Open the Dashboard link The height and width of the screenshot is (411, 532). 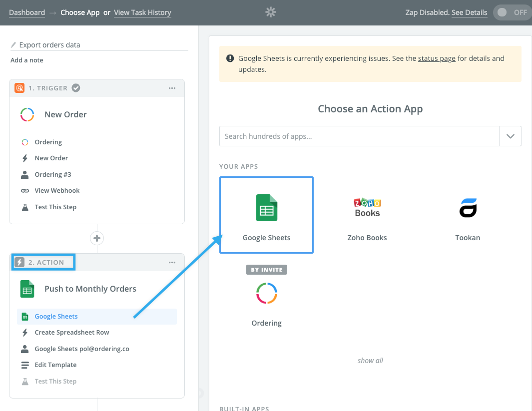tap(27, 12)
